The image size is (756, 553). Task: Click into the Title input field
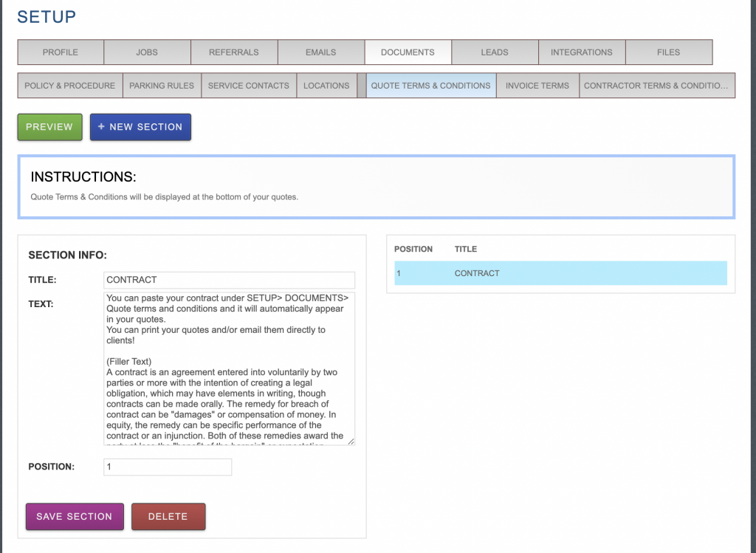point(229,280)
